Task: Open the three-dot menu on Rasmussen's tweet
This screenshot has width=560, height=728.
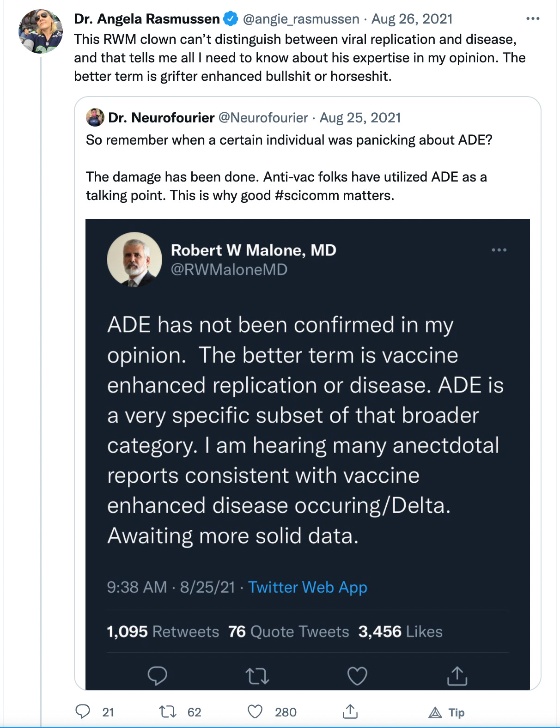Action: 533,19
